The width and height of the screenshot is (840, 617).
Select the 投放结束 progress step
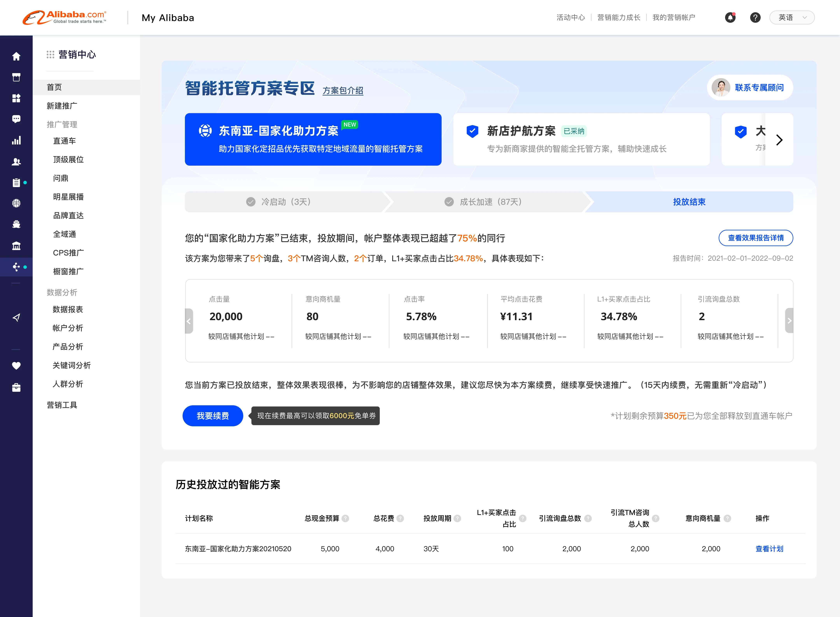(689, 202)
